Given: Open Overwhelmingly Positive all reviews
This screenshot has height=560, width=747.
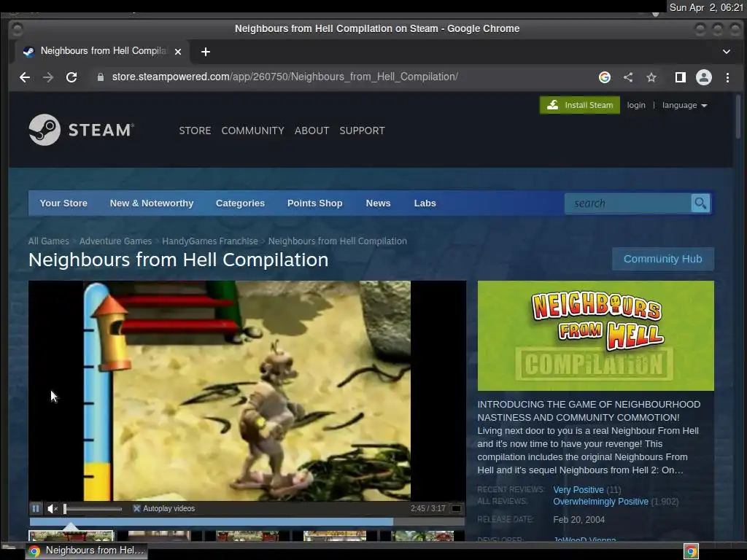Looking at the screenshot, I should click(601, 502).
